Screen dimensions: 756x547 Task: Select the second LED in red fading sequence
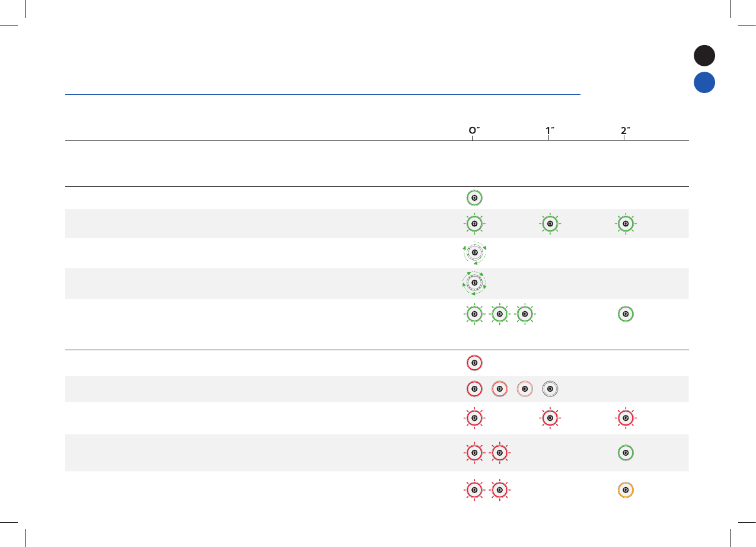500,389
